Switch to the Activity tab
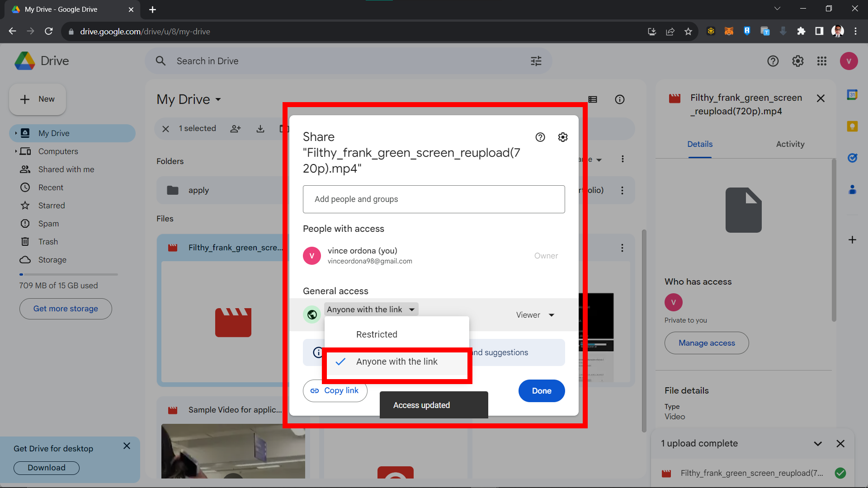 tap(790, 144)
